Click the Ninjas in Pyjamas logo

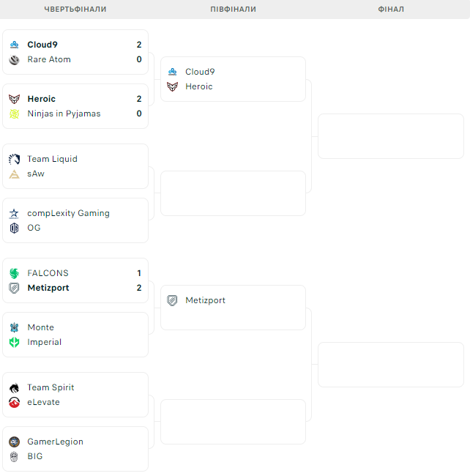(x=14, y=114)
